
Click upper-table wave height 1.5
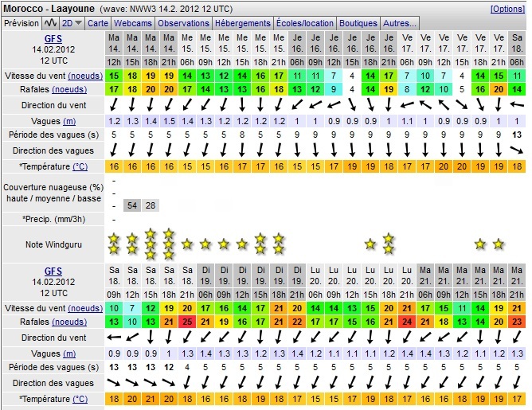coord(169,121)
